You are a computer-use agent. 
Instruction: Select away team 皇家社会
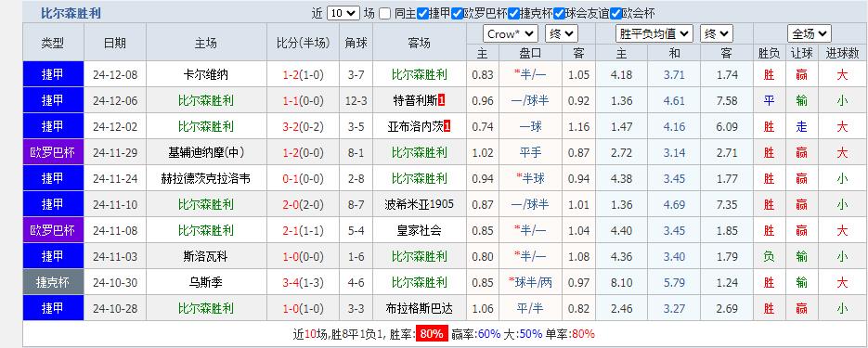coord(419,231)
